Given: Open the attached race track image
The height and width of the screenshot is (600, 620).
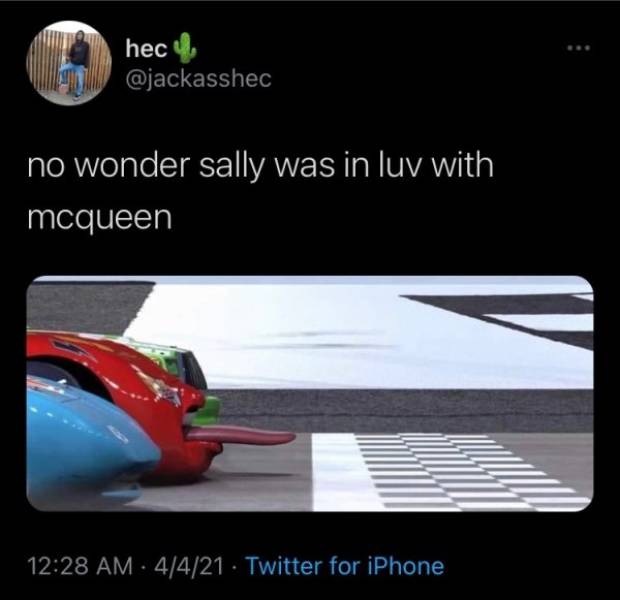Looking at the screenshot, I should [x=310, y=394].
